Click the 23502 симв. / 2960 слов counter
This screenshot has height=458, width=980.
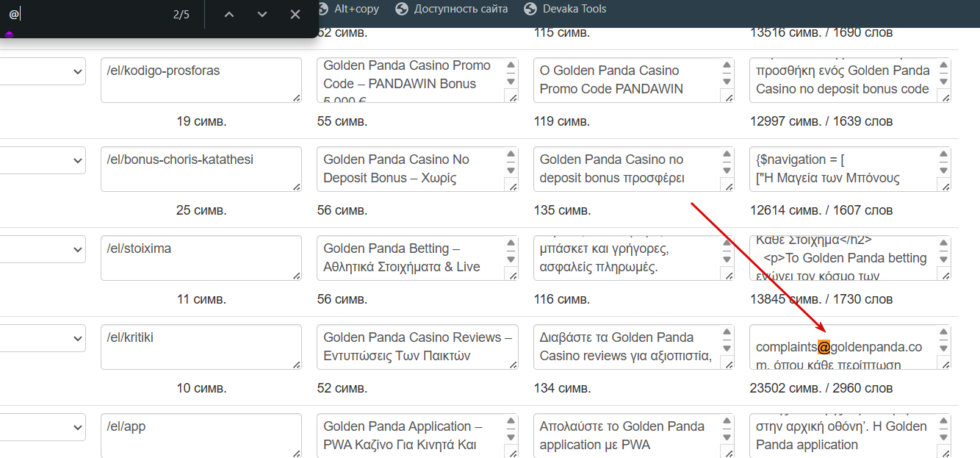pos(821,388)
